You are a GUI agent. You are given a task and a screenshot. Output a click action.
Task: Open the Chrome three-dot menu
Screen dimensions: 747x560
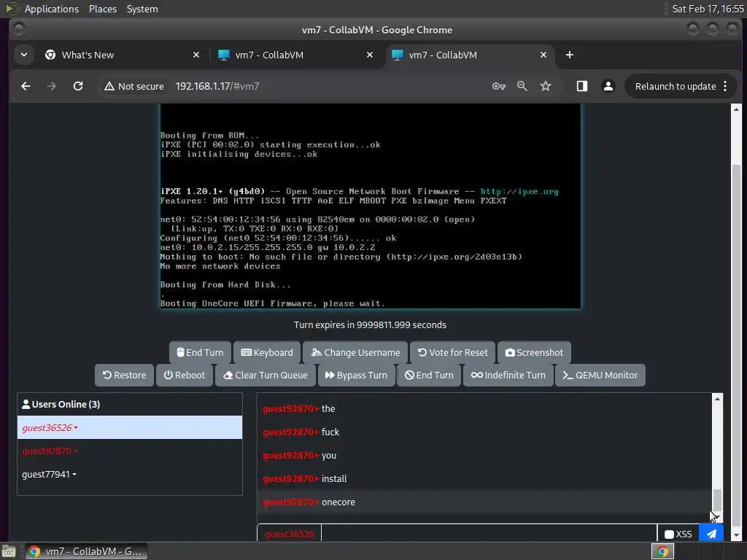[x=725, y=86]
